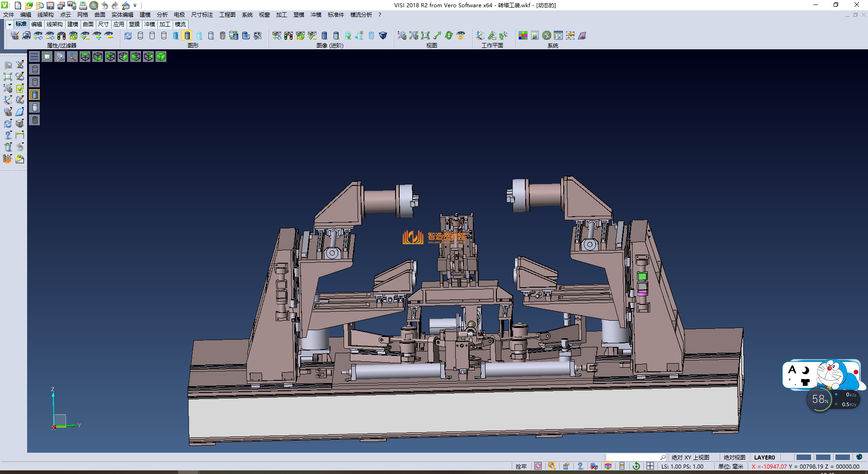Click the wrench settings icon in 系统 toolbar
The image size is (868, 474).
pos(547,36)
